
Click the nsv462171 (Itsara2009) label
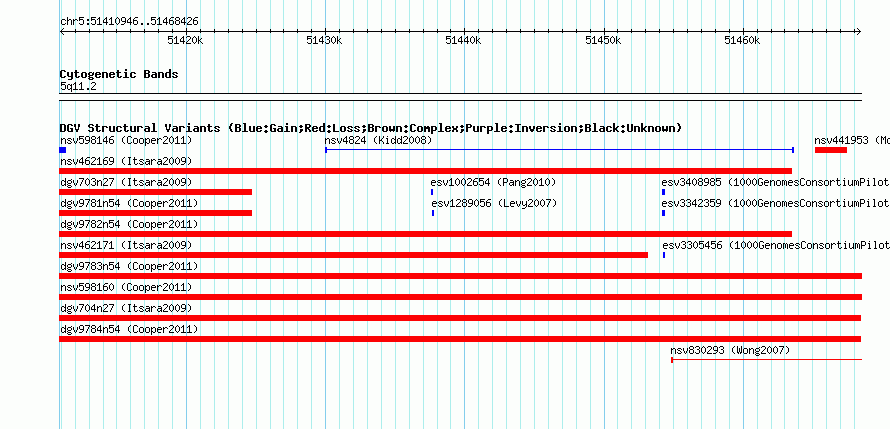pos(126,245)
